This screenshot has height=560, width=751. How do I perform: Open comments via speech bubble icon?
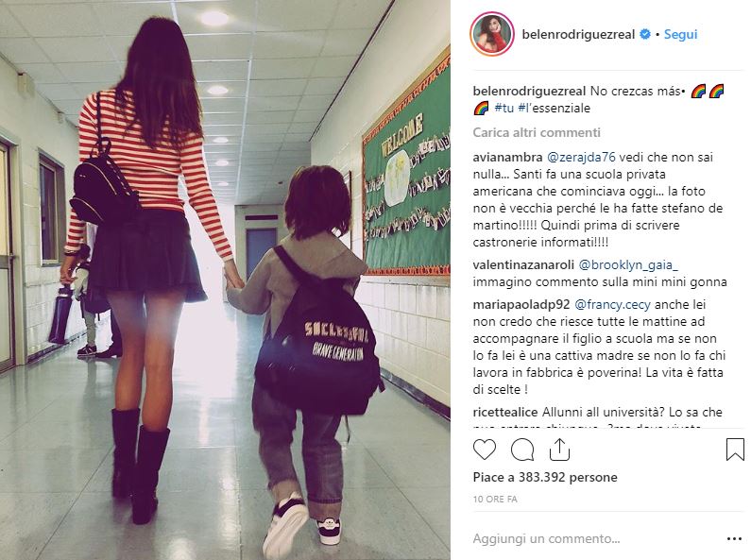(522, 450)
